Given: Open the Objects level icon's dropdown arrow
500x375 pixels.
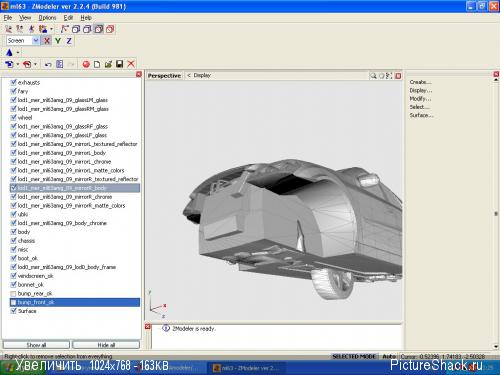Looking at the screenshot, I should pyautogui.click(x=51, y=29).
